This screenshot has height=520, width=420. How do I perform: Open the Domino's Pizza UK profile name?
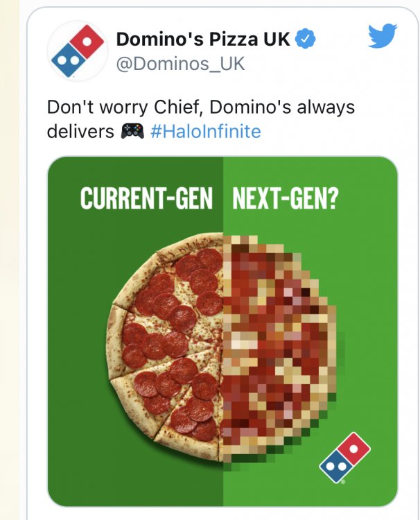click(x=203, y=40)
